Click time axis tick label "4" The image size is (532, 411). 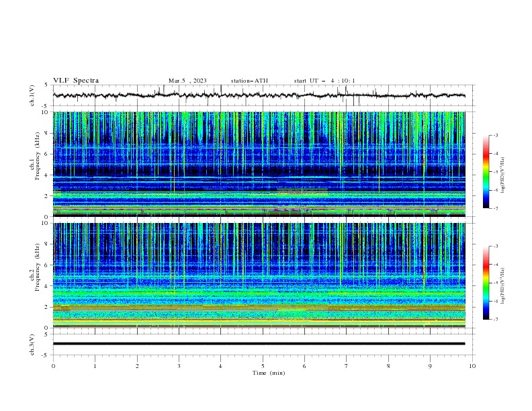point(220,366)
